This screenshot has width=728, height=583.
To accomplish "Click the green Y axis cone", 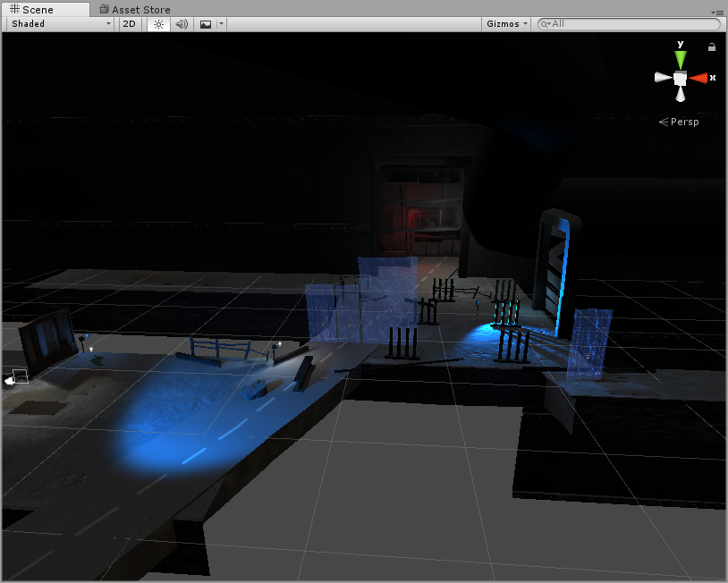I will (x=681, y=59).
